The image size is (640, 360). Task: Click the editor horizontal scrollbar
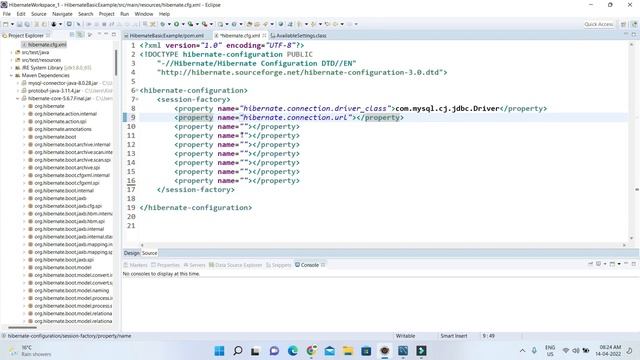click(x=383, y=245)
